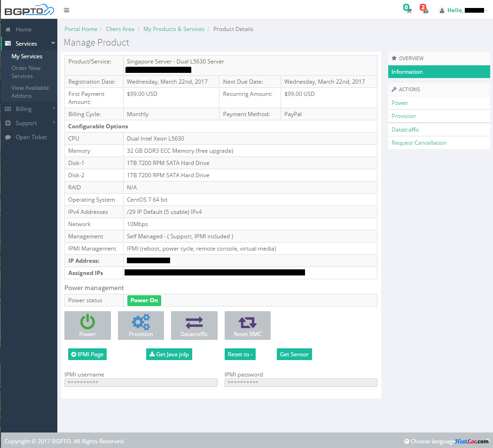Click the BGPTO logo
This screenshot has width=493, height=448.
(x=29, y=10)
